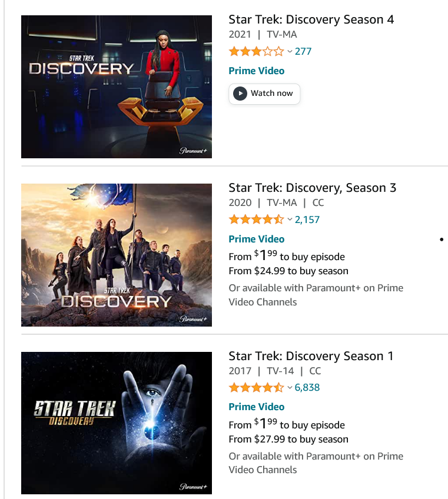The height and width of the screenshot is (499, 448).
Task: Open Star Trek: Discovery Season 3 poster image
Action: [x=117, y=255]
